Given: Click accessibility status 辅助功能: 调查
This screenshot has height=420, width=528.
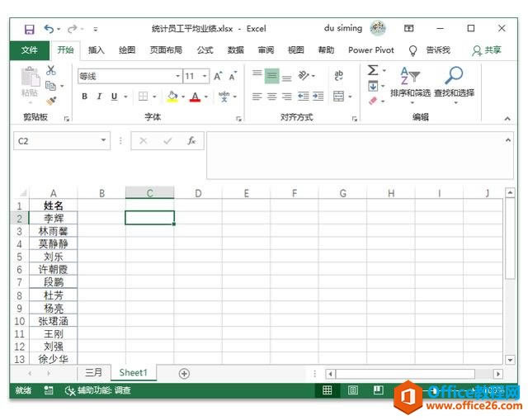Looking at the screenshot, I should [x=97, y=390].
